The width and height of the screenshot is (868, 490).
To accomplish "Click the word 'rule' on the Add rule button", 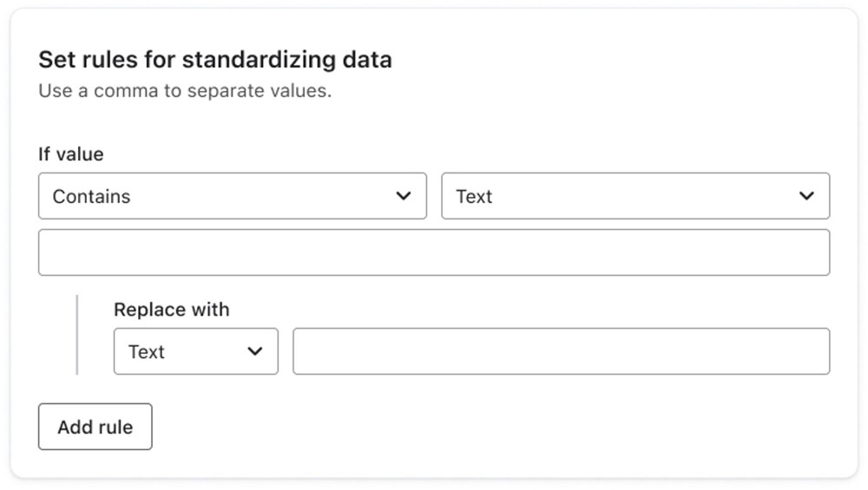I will 115,427.
